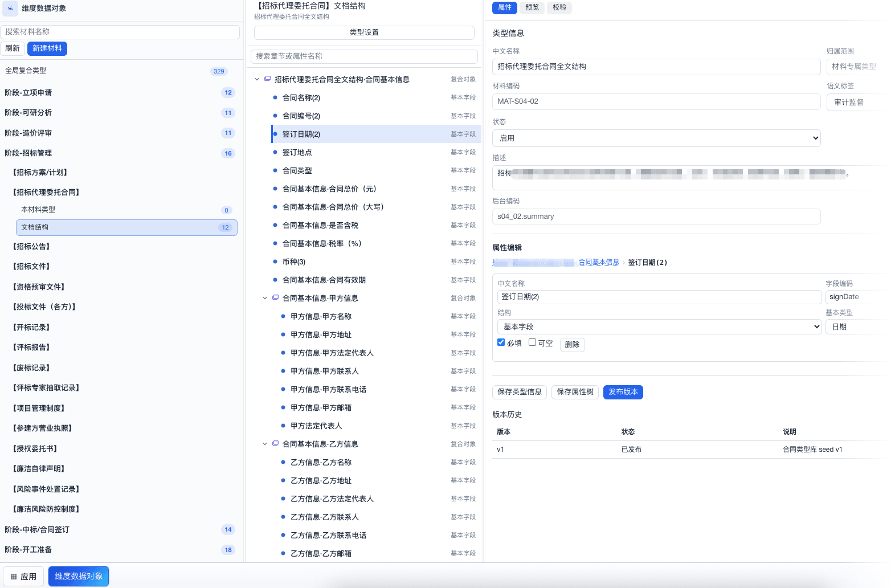The width and height of the screenshot is (891, 588).
Task: Collapse the root 招标代理委托合同全文结构 node
Action: (257, 79)
